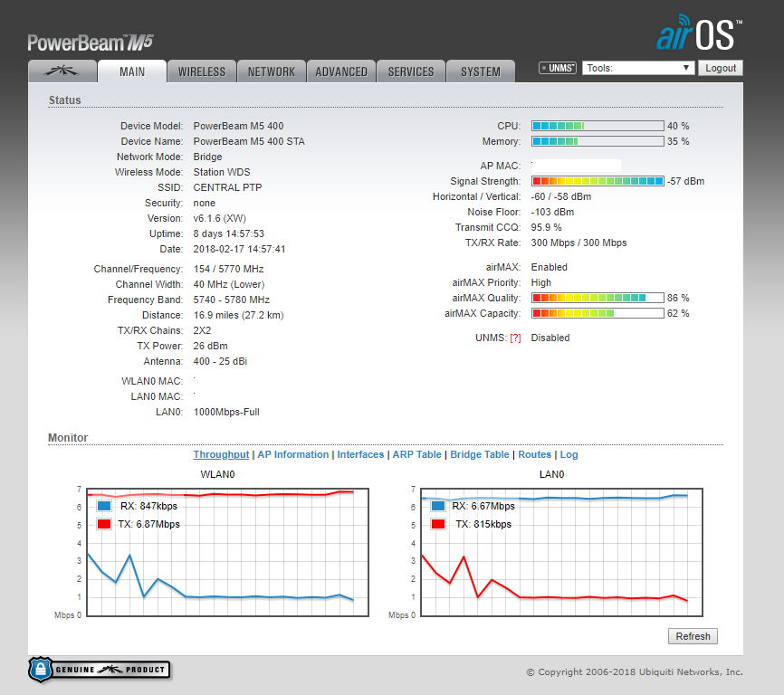Open the SYSTEM tab
Viewport: 784px width, 695px height.
pyautogui.click(x=480, y=71)
